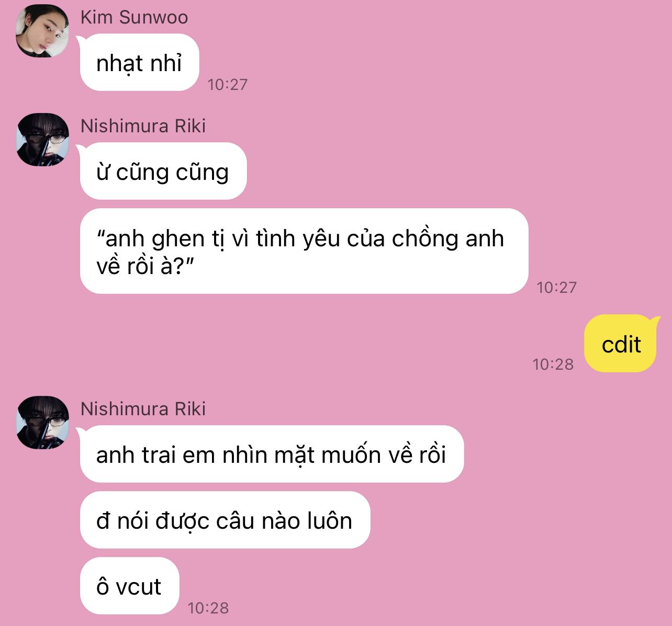The height and width of the screenshot is (626, 672).
Task: Tap the 10:27 timestamp after quoted message
Action: tap(556, 287)
